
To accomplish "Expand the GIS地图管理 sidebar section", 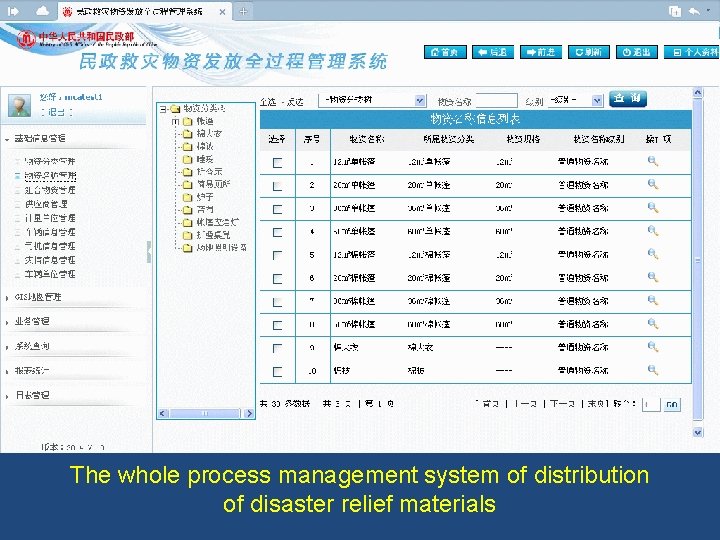I will [38, 297].
